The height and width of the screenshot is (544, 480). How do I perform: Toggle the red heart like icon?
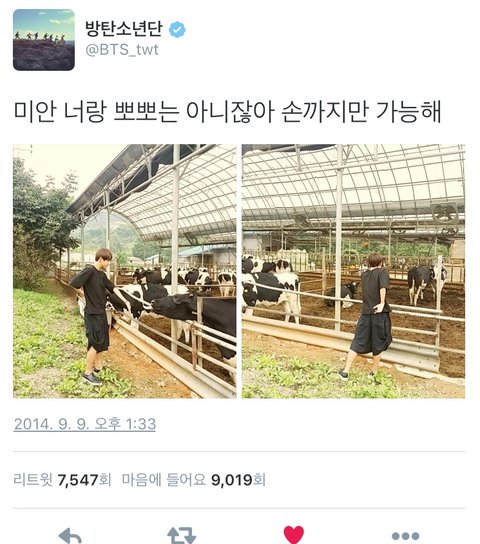pos(294,535)
